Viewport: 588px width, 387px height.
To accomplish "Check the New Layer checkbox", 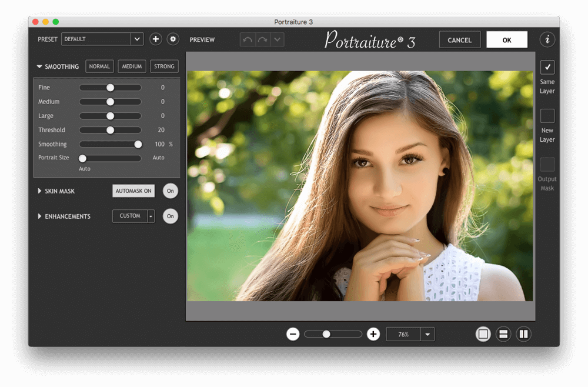I will click(x=547, y=116).
